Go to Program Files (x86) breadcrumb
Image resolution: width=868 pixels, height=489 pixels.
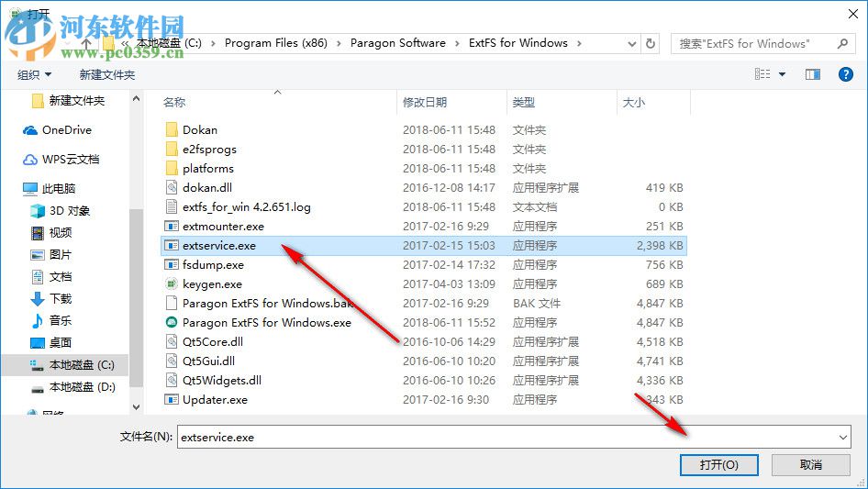275,43
